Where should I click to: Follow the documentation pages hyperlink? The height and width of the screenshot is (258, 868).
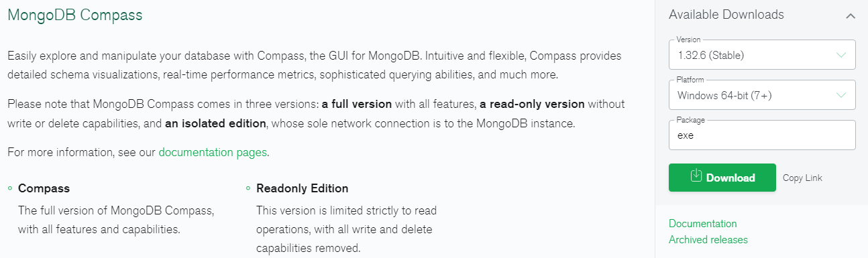tap(213, 152)
